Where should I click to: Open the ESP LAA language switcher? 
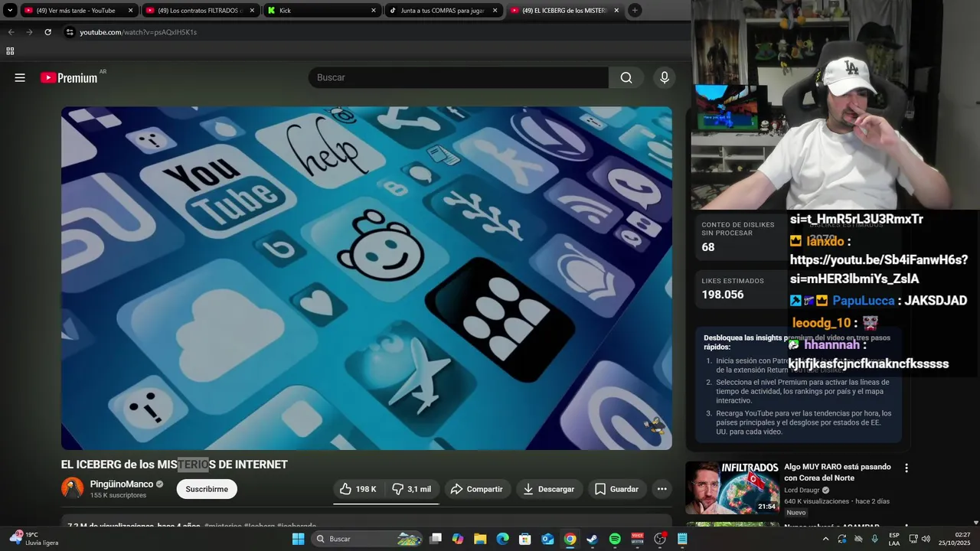coord(894,539)
